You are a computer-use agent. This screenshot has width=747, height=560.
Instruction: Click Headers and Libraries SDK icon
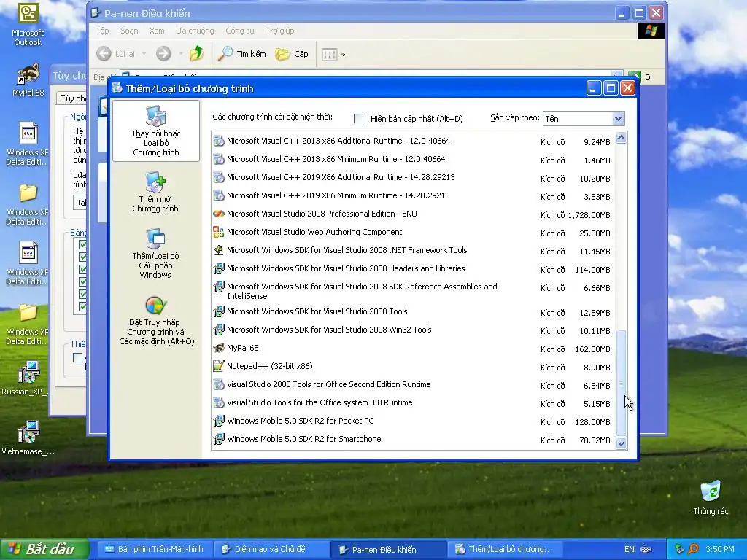point(219,268)
